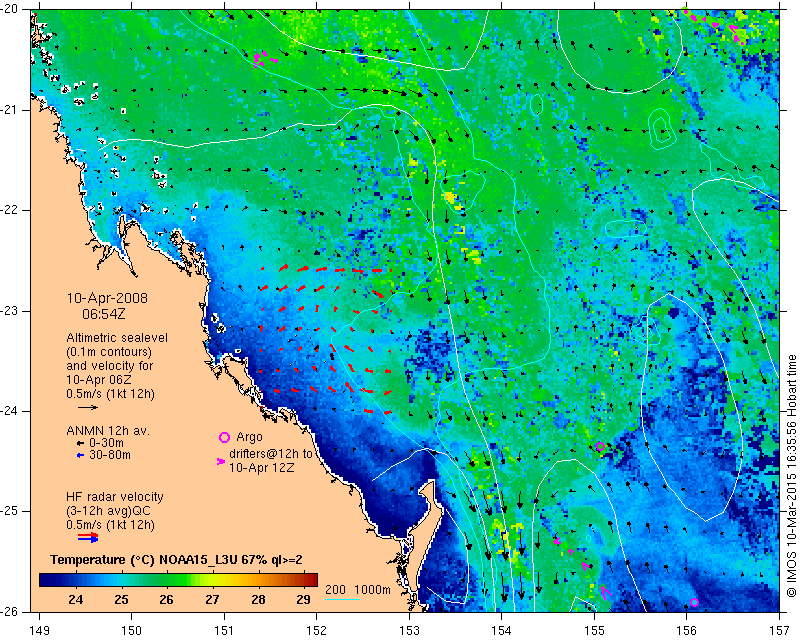The height and width of the screenshot is (640, 800).
Task: Click the black altimetric velocity scale arrow
Action: (88, 407)
